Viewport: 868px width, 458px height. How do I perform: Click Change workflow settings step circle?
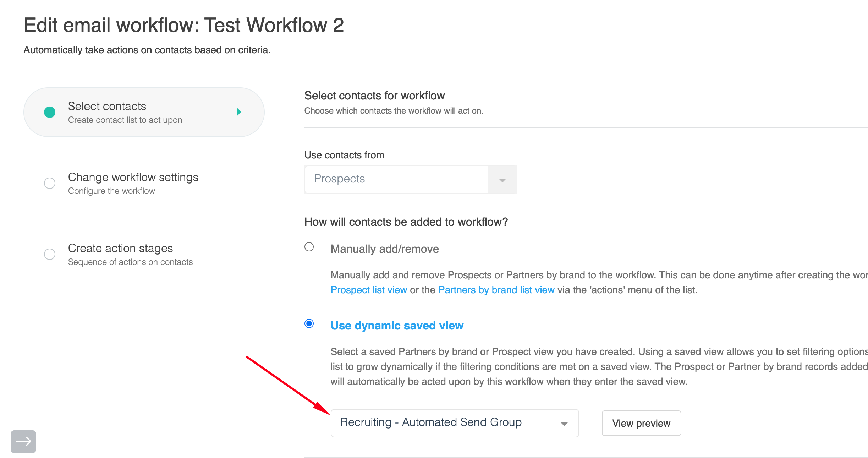tap(50, 183)
